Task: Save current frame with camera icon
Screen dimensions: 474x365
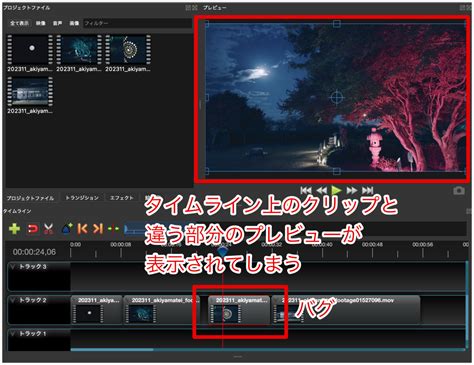Action: (459, 191)
